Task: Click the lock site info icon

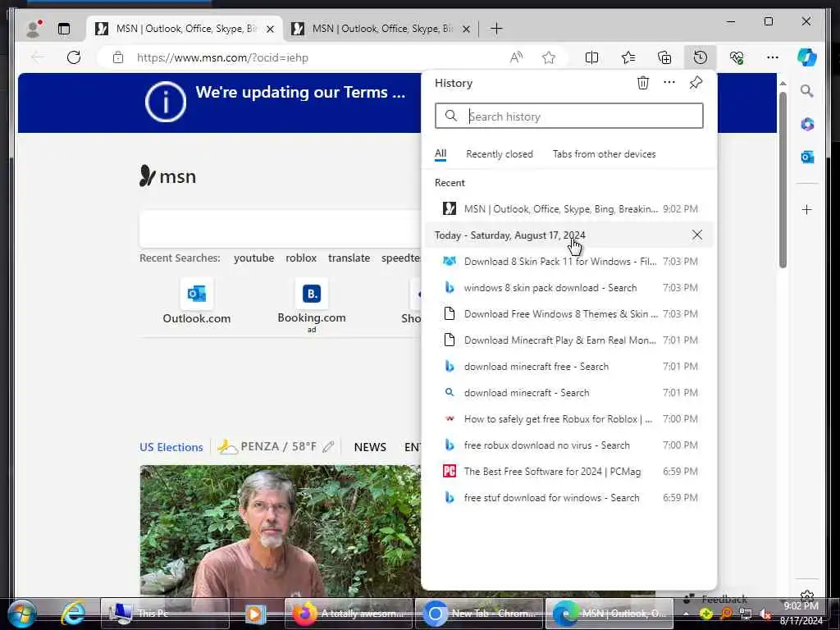Action: [118, 57]
